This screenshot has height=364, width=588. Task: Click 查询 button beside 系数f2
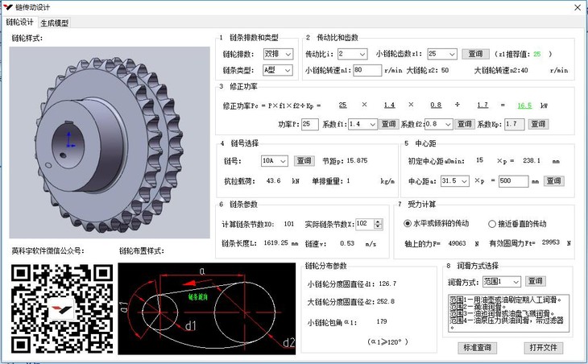[x=465, y=124]
